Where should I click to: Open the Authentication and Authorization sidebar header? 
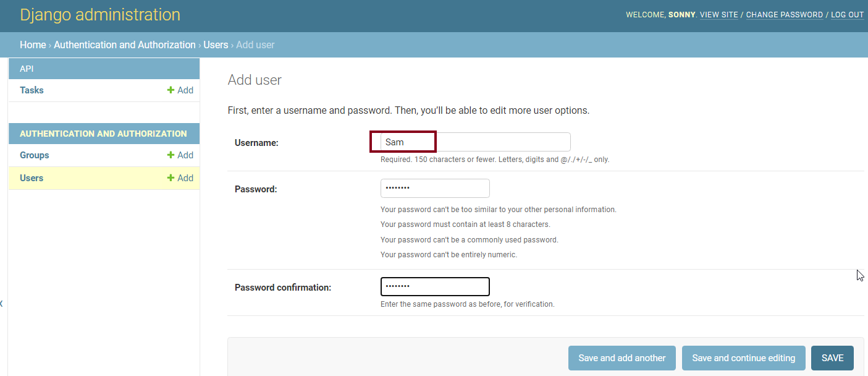(103, 134)
